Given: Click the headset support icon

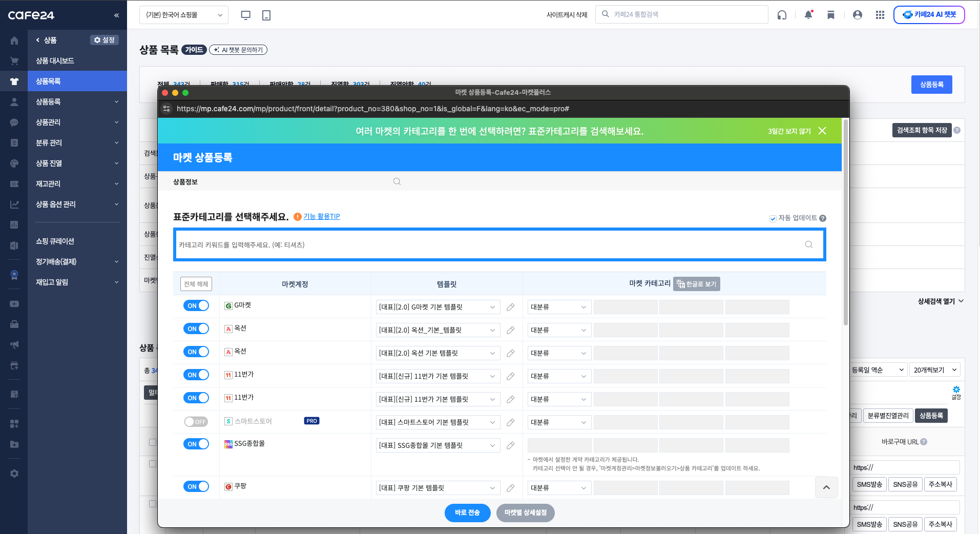Looking at the screenshot, I should tap(782, 15).
